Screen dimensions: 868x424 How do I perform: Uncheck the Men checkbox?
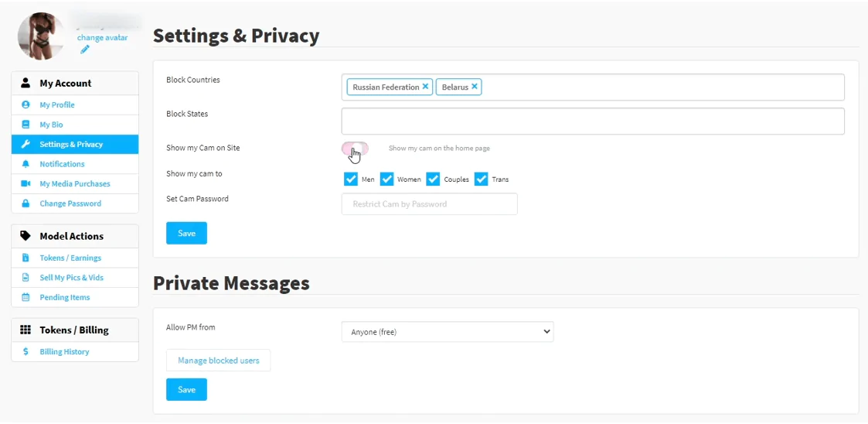[350, 179]
